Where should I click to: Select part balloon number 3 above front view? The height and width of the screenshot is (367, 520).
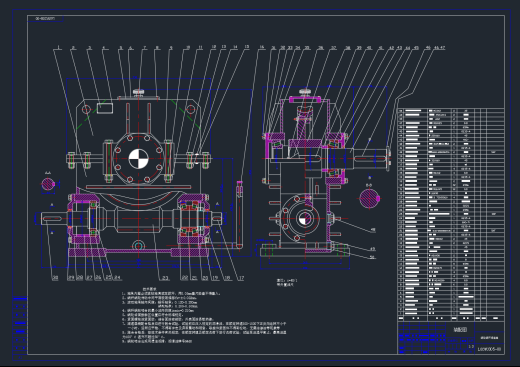click(89, 48)
